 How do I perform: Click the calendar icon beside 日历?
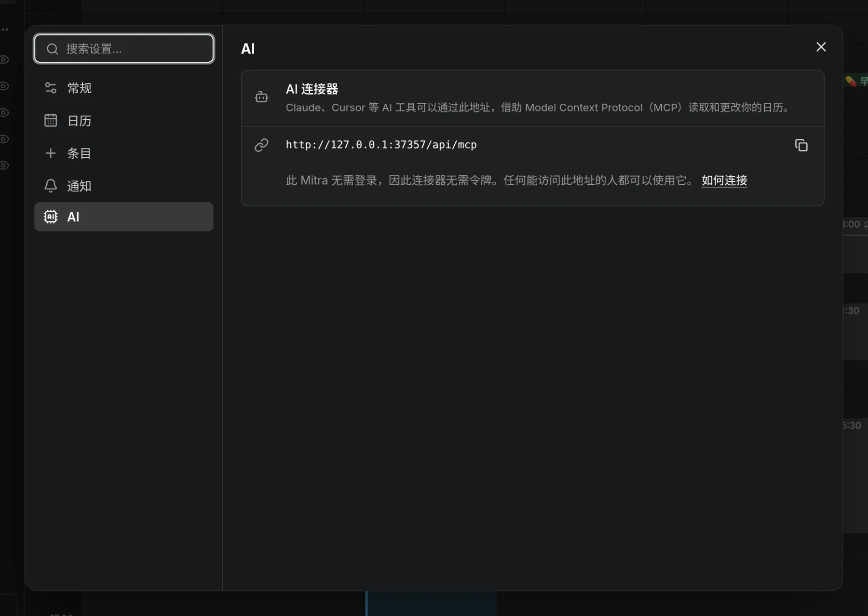(51, 120)
